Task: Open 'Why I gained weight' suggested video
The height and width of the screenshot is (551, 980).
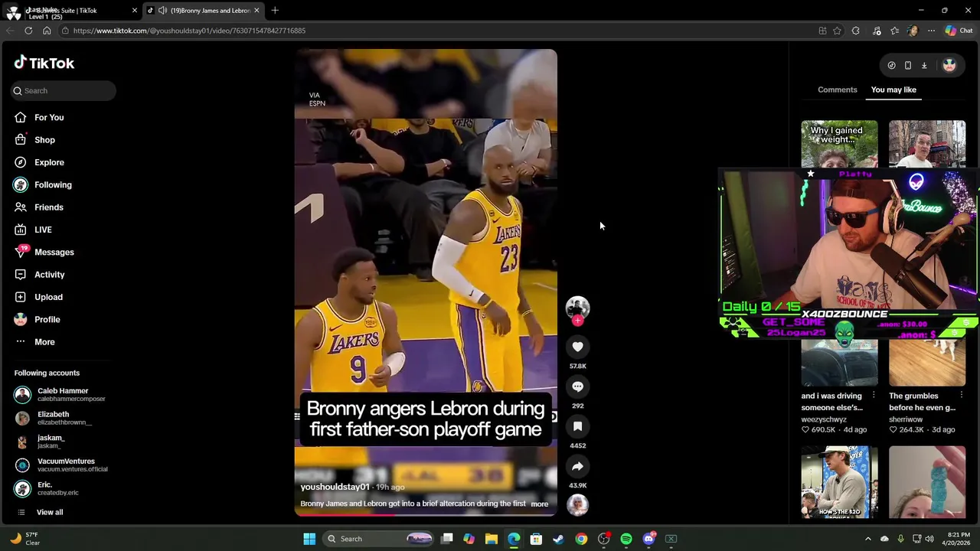Action: pos(839,144)
